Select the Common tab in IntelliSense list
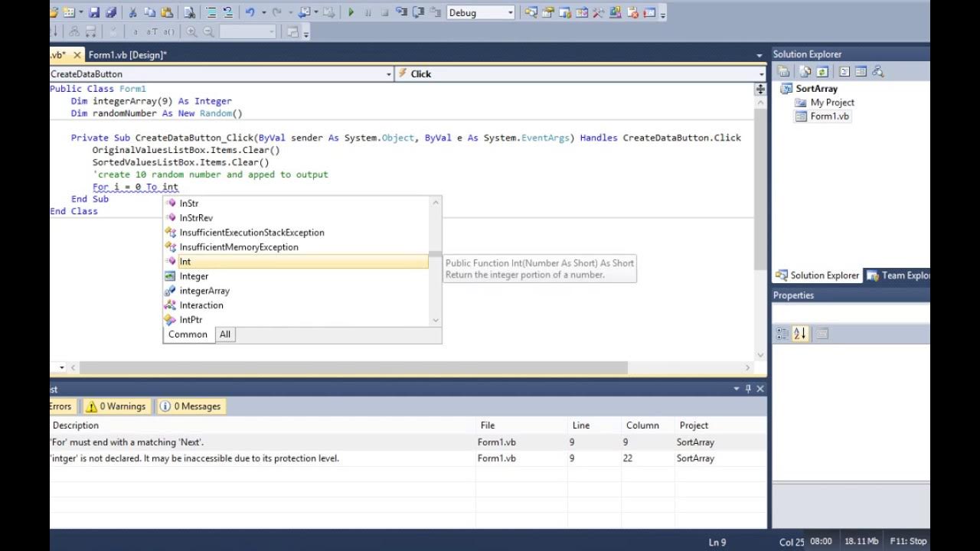The width and height of the screenshot is (980, 551). (188, 334)
